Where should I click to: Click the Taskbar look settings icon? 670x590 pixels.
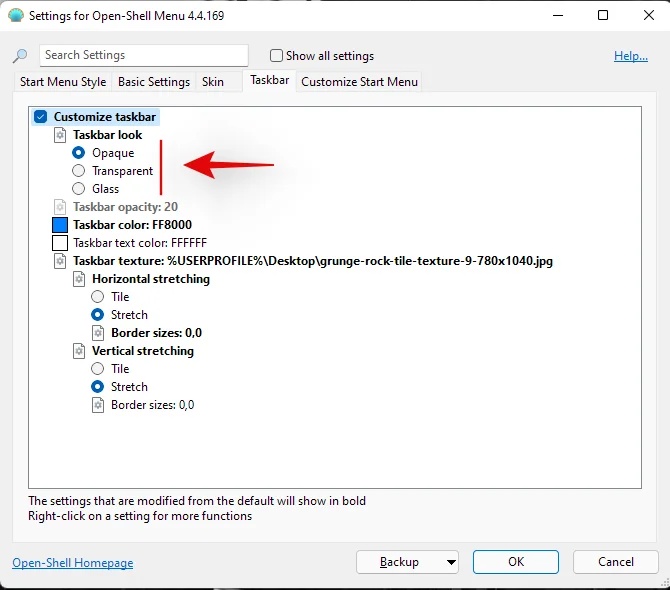[60, 135]
